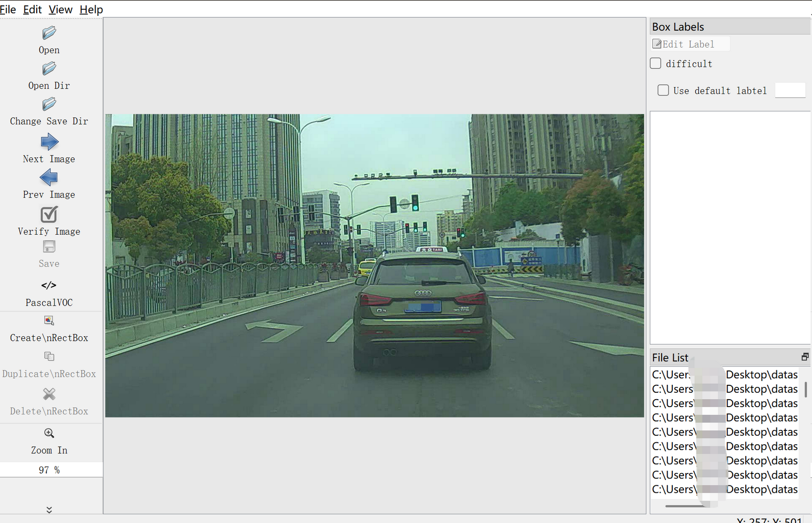Select the second file in File List
This screenshot has height=523, width=812.
(725, 389)
